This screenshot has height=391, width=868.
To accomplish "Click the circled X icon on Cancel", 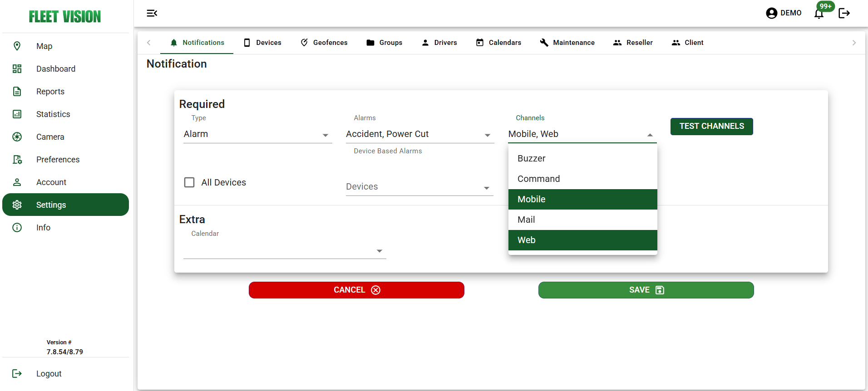I will [x=376, y=290].
